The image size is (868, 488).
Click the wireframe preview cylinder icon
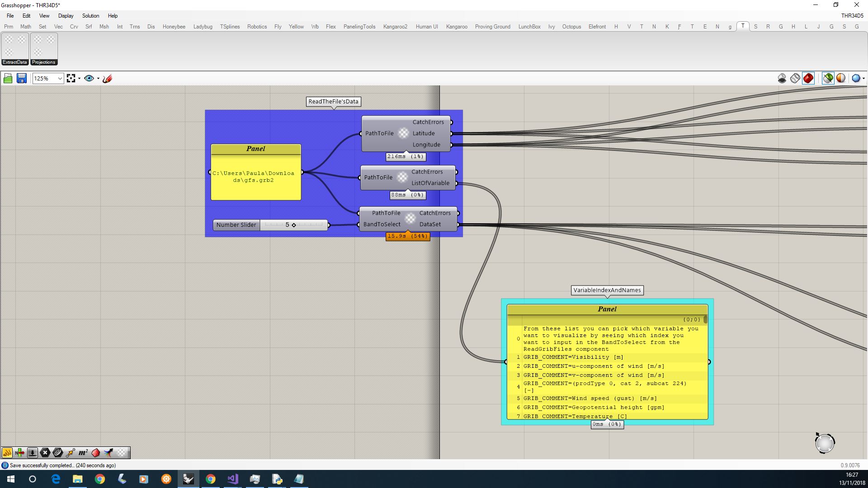point(795,78)
